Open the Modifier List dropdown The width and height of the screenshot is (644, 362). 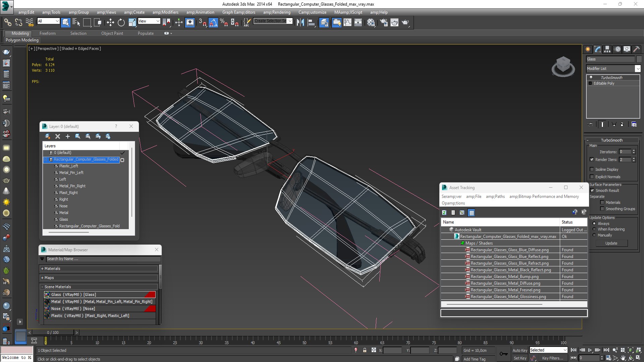tap(638, 68)
